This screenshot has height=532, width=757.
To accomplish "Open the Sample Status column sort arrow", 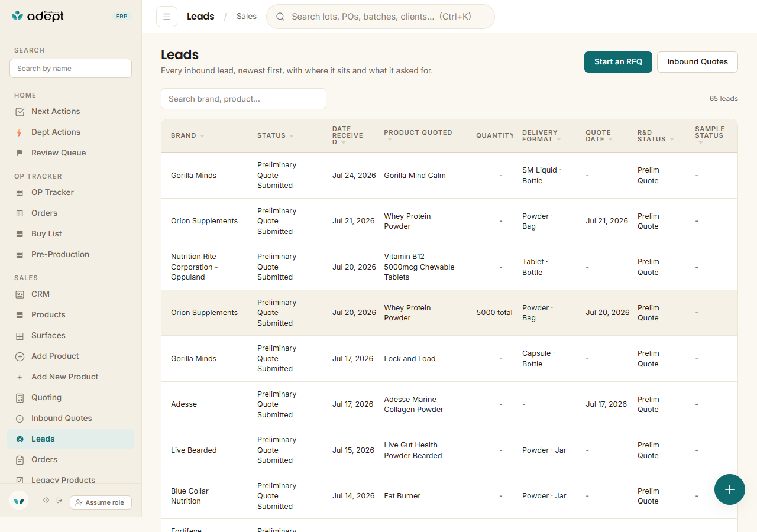I will coord(701,142).
